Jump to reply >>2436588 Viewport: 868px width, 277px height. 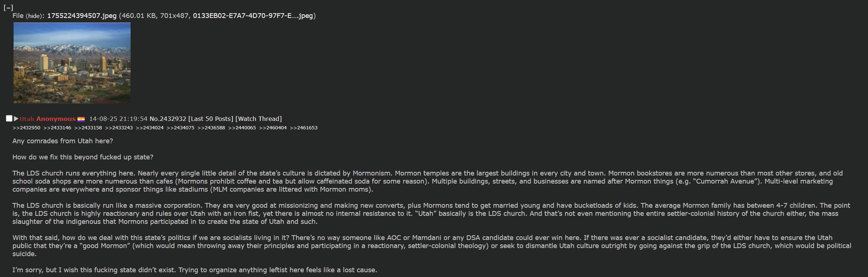coord(211,128)
